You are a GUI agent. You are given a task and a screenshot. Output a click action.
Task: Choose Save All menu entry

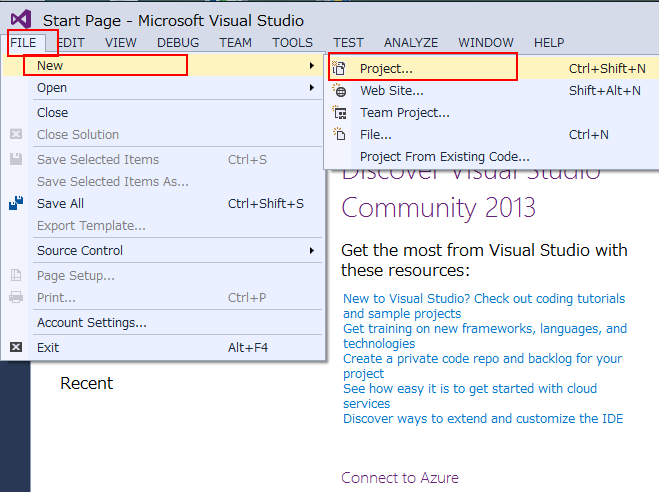tap(163, 203)
